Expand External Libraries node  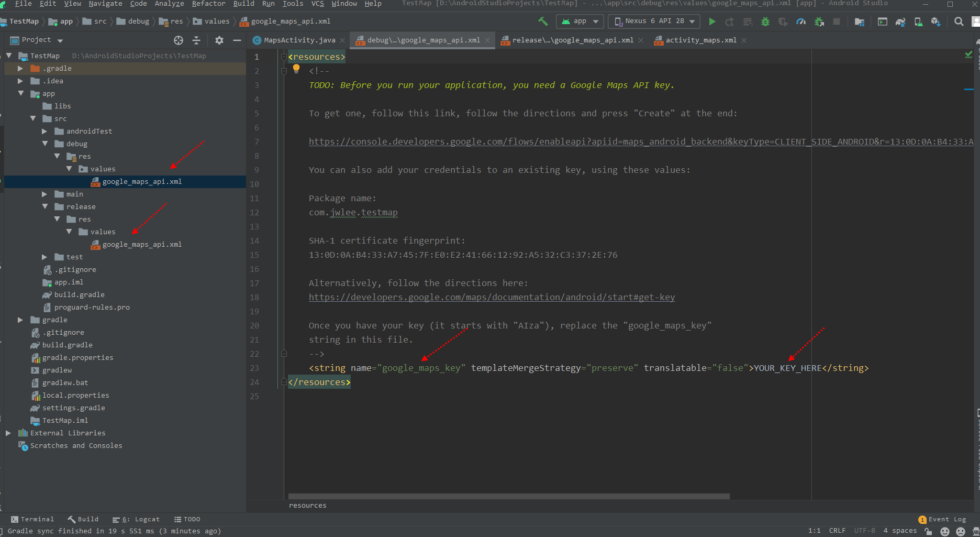tap(8, 433)
